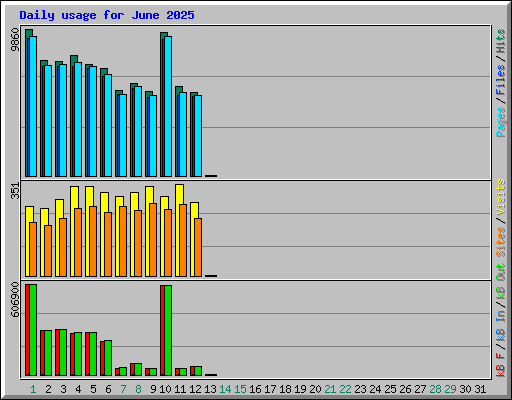Click the cyan pages bar for day 10

pyautogui.click(x=168, y=106)
